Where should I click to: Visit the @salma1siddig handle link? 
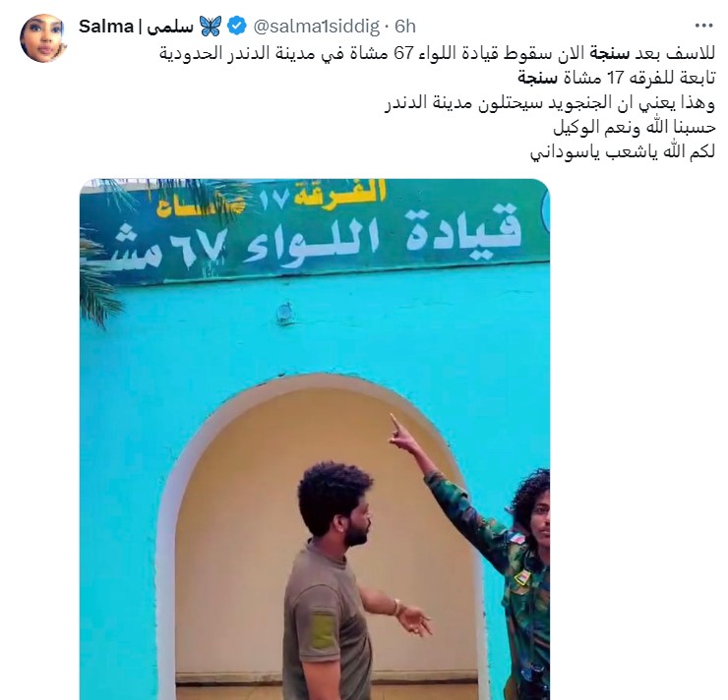(x=316, y=27)
